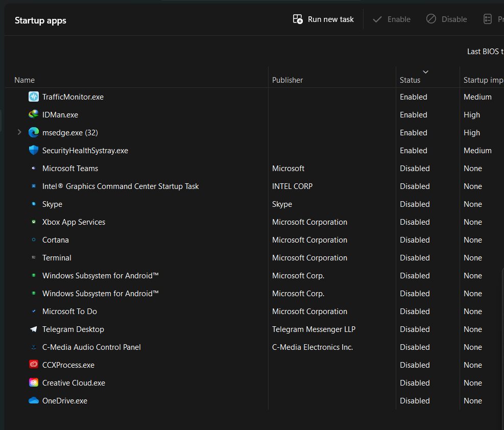Click the Windows Security shield icon beside SecurityHealthSystray.exe
504x430 pixels.
coord(33,150)
